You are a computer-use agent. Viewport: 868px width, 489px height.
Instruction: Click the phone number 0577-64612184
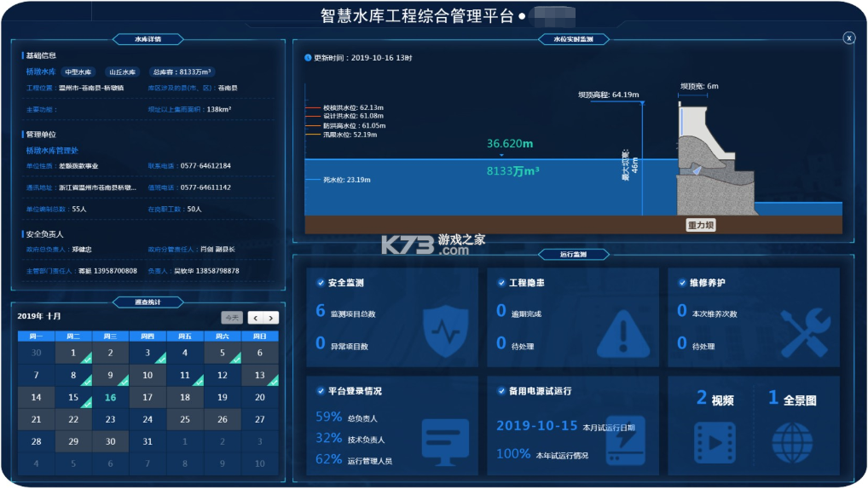click(x=205, y=166)
